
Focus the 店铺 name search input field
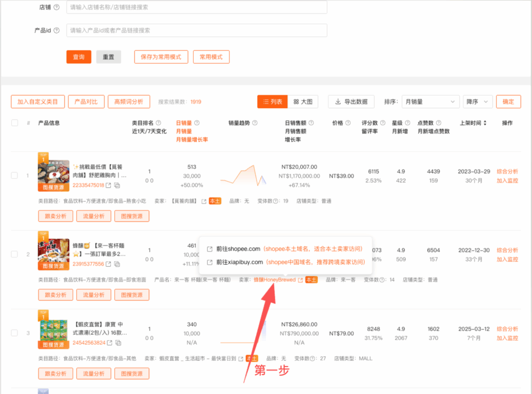coord(196,8)
